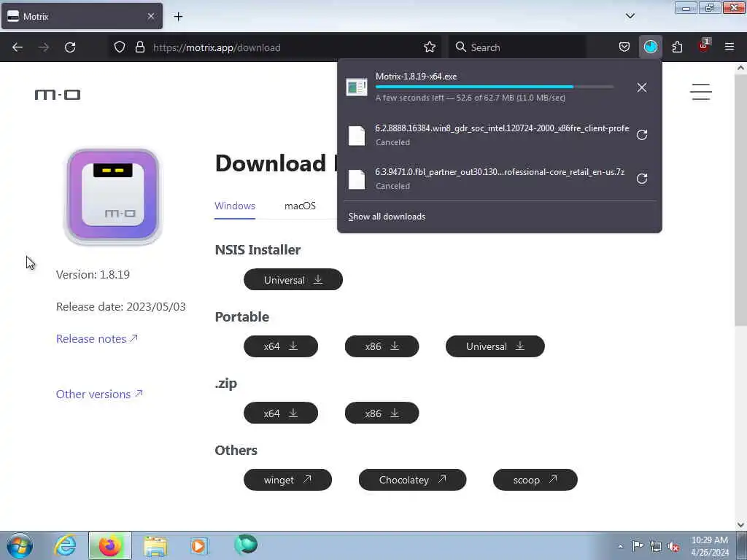Open the Other versions link
747x560 pixels.
99,394
